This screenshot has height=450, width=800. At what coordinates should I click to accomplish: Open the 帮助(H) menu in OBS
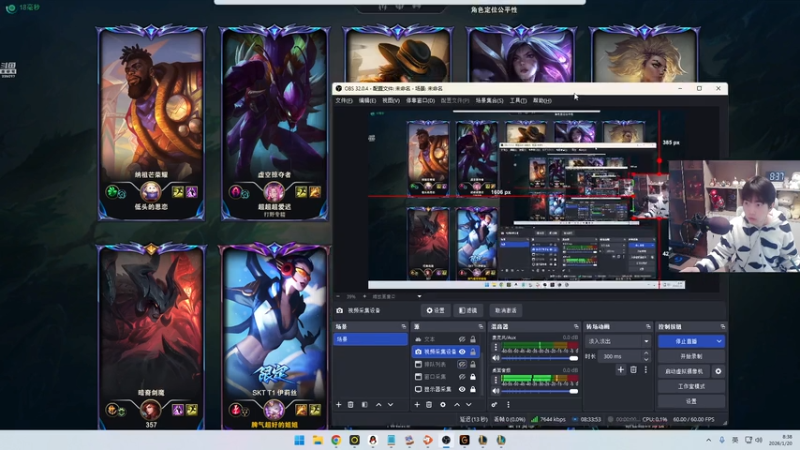pos(542,101)
